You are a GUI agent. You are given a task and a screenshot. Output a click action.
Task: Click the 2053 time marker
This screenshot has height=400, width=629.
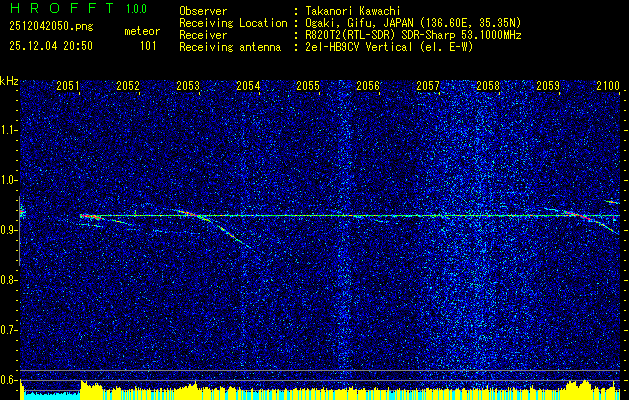pos(188,86)
